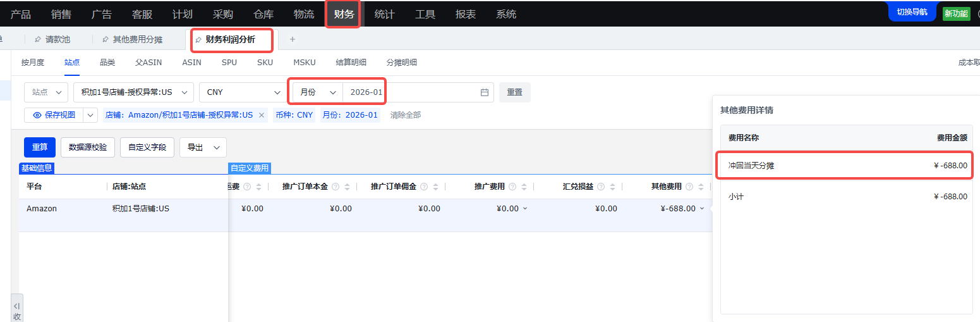Click the pin icon on 财务利润分析 tab

tap(198, 39)
